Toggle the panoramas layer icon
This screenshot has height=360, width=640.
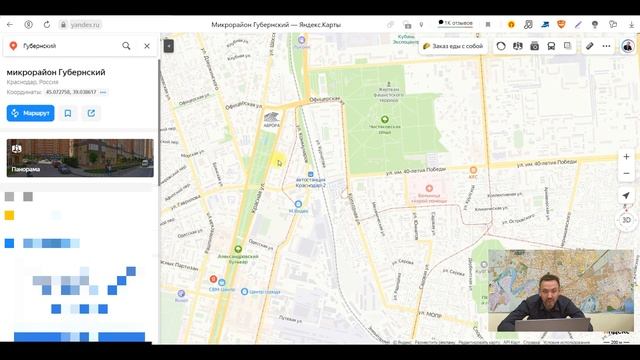point(518,46)
